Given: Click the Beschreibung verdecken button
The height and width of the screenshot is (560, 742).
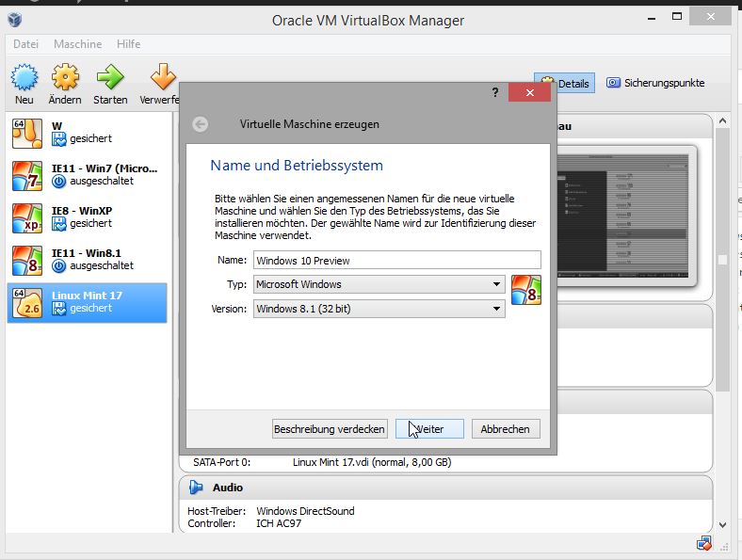Looking at the screenshot, I should click(x=330, y=429).
